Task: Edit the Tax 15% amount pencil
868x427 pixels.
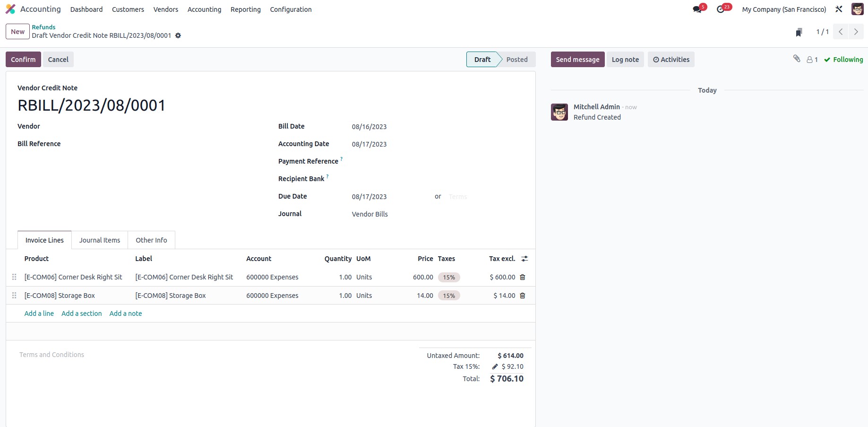Action: point(495,366)
